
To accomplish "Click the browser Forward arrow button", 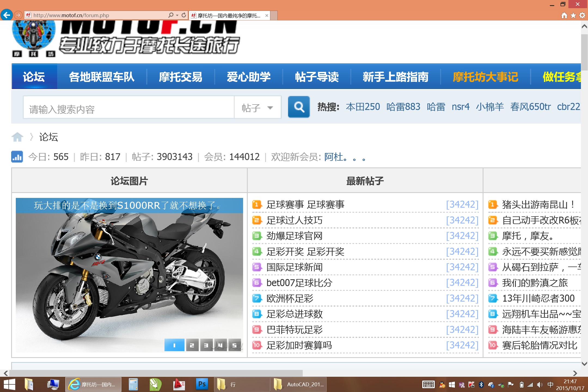I will tap(18, 15).
